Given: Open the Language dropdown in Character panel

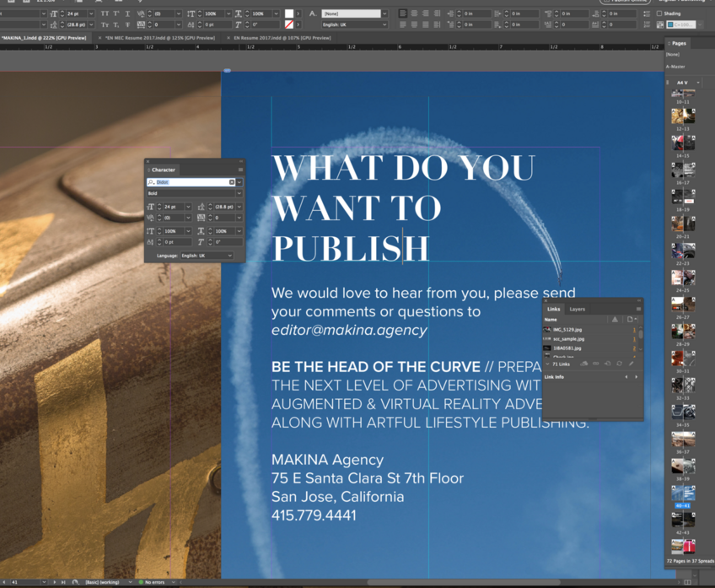Looking at the screenshot, I should tap(207, 256).
